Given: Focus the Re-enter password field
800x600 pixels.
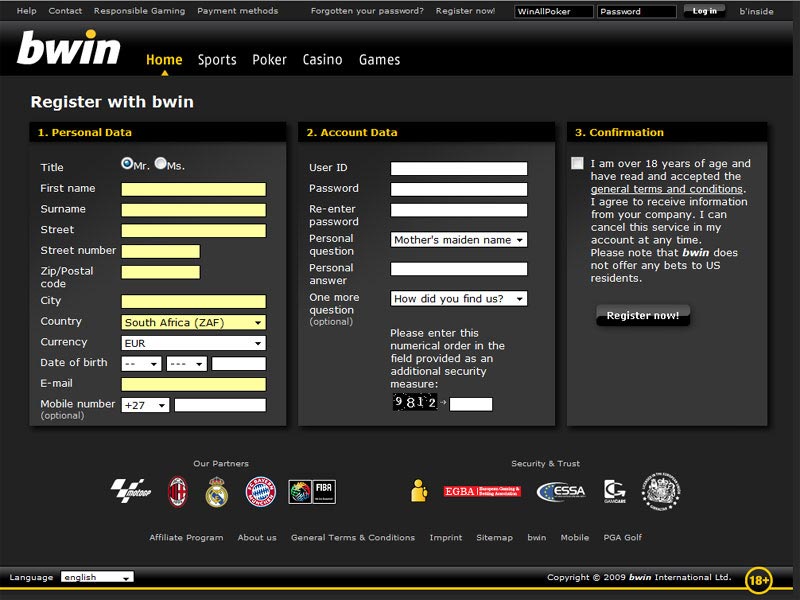Looking at the screenshot, I should [459, 210].
